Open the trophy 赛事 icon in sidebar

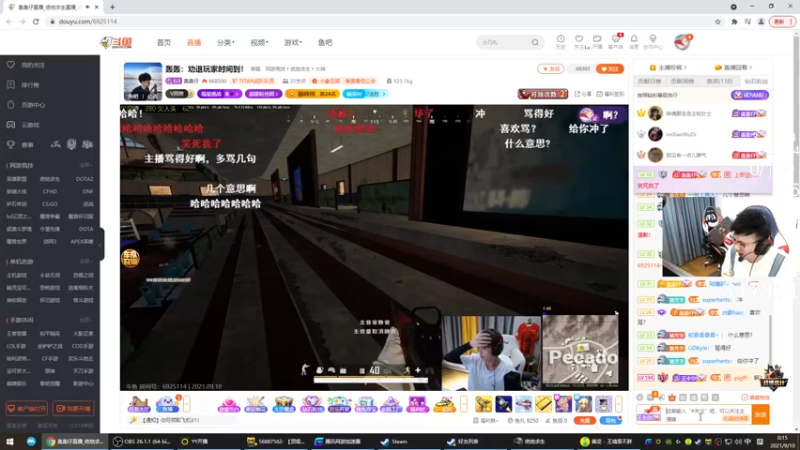coord(11,145)
